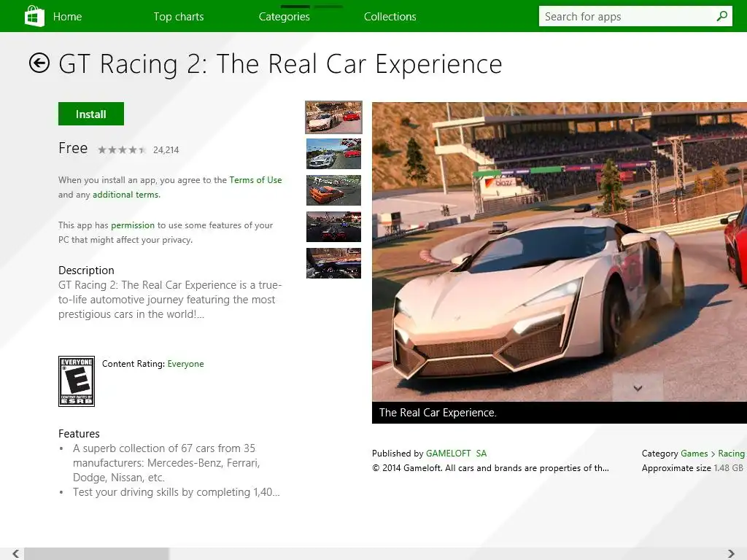Open the Collections menu
The height and width of the screenshot is (560, 747).
pos(390,17)
